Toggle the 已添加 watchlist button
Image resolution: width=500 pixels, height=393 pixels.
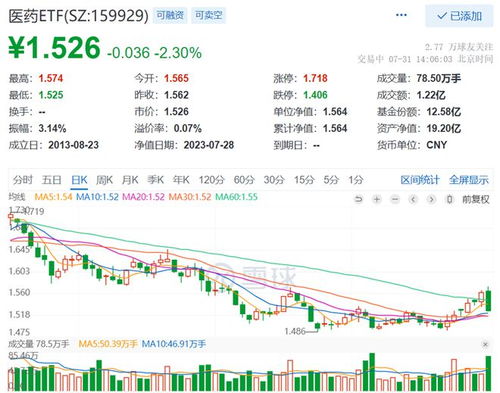click(x=459, y=16)
